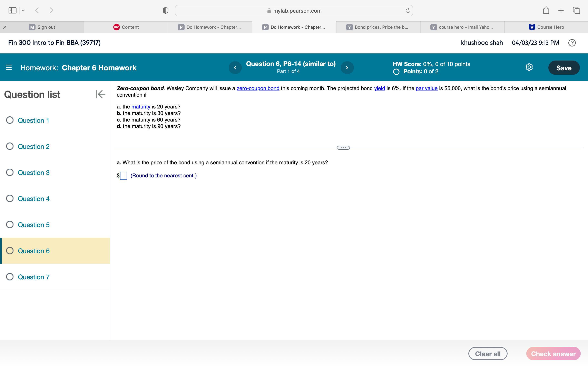588x367 pixels.
Task: Select the Question 3 radio button
Action: click(10, 172)
